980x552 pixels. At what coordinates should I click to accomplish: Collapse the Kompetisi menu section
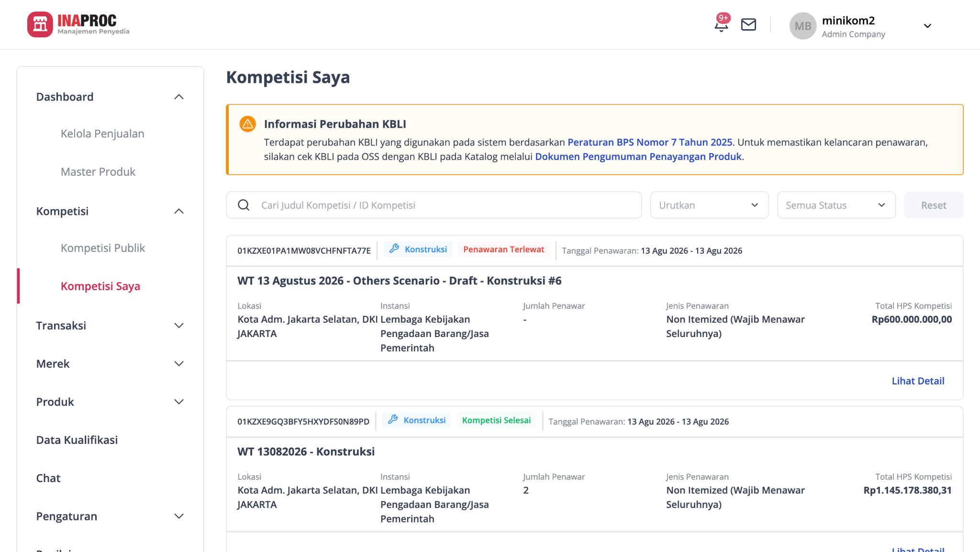179,211
